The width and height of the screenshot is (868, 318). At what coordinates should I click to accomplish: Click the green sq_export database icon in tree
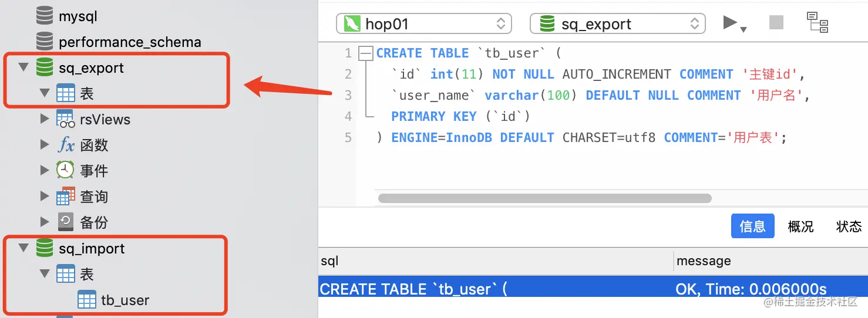[44, 67]
